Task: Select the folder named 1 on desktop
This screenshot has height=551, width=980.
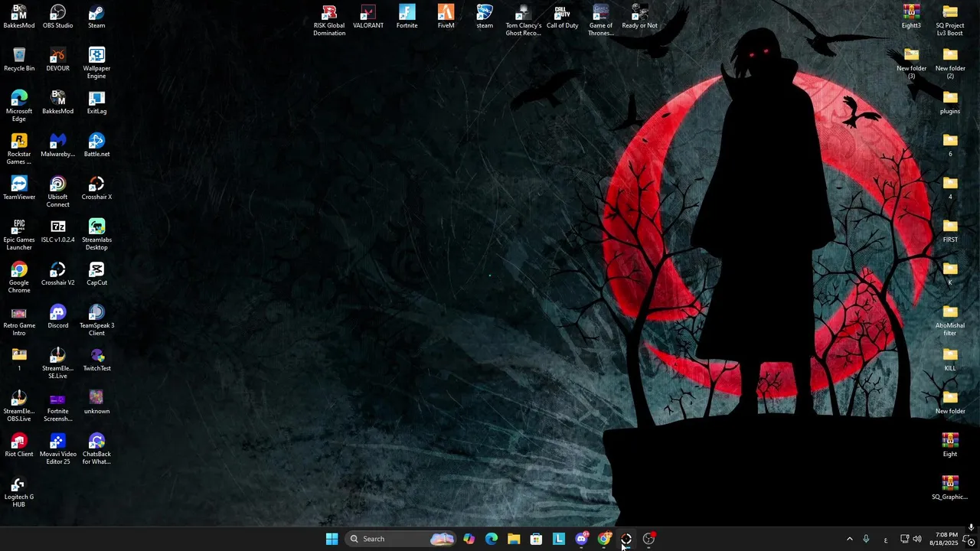Action: click(19, 360)
